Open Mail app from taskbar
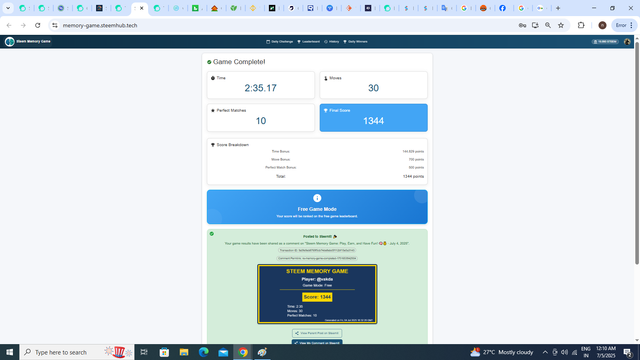Image resolution: width=640 pixels, height=360 pixels. point(223,352)
